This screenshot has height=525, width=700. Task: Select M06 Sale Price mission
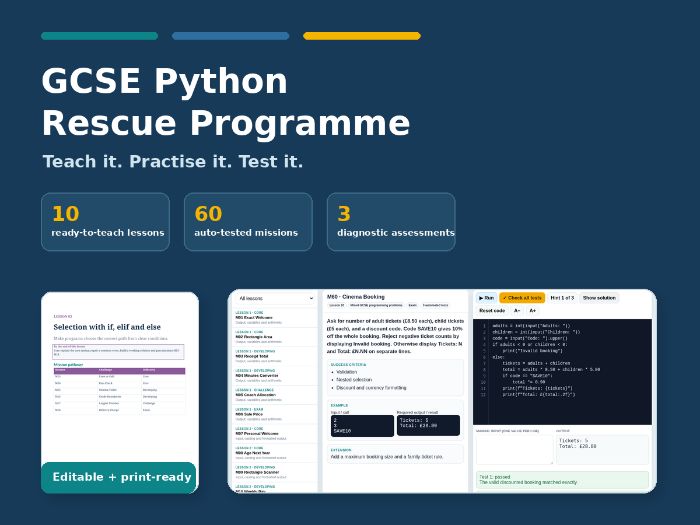tap(275, 414)
